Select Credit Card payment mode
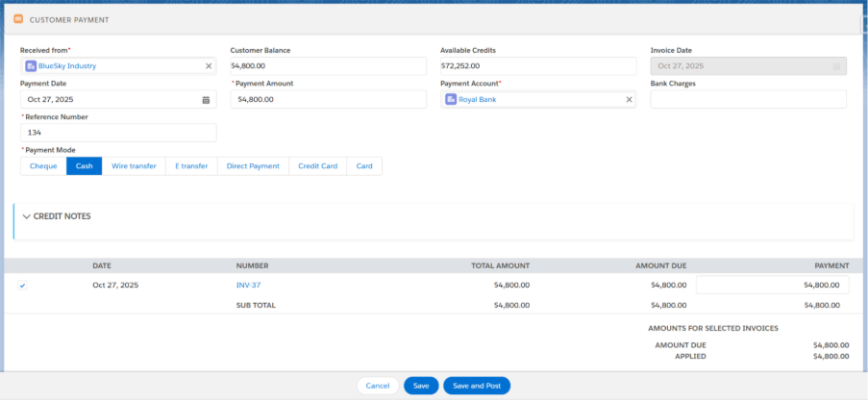Viewport: 868px width, 401px height. tap(317, 166)
